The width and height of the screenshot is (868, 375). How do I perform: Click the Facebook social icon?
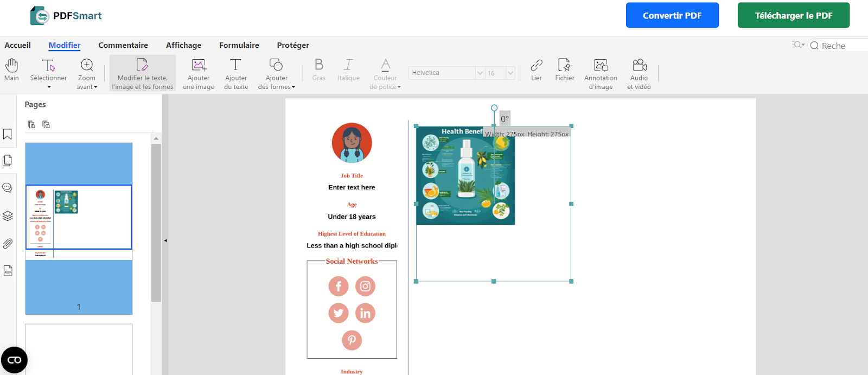point(339,286)
